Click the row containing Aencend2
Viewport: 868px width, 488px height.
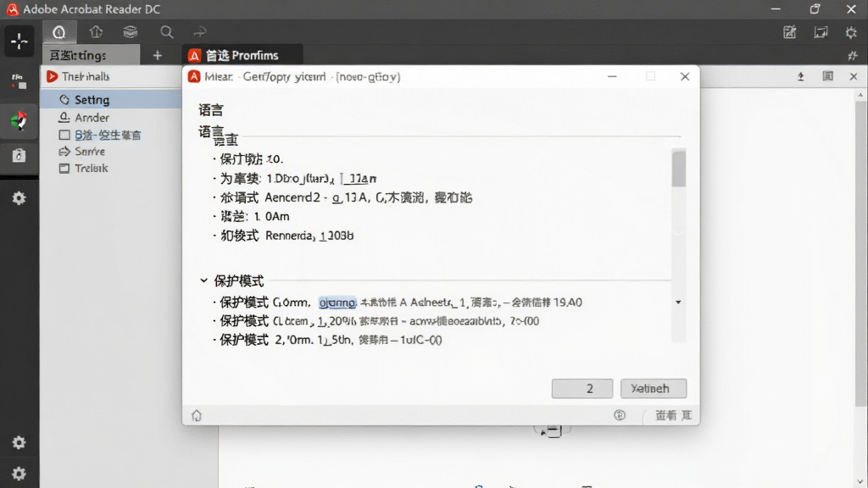tap(342, 197)
